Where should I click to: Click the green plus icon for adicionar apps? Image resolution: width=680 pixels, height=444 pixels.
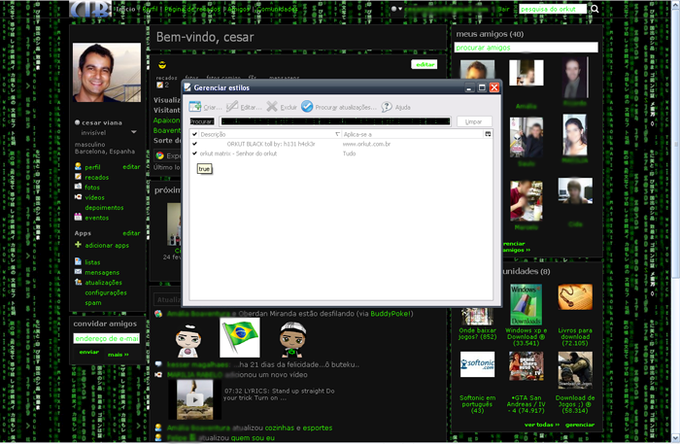pyautogui.click(x=78, y=245)
